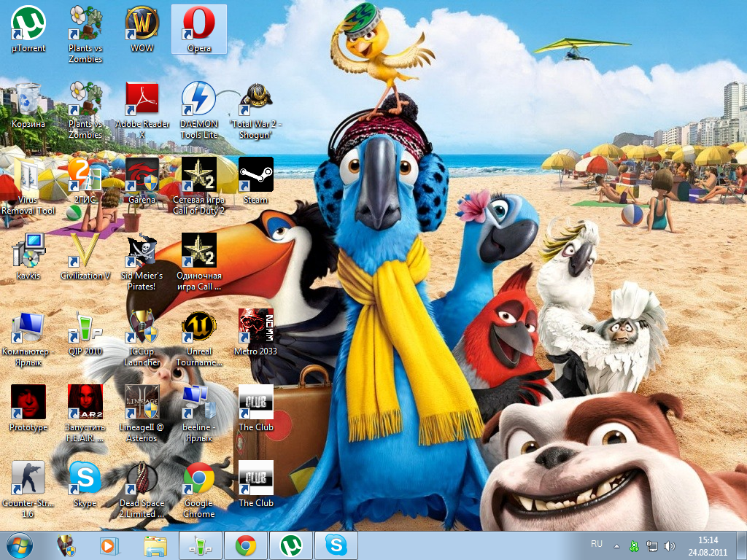Select the 'Total War 2 - Shogun' shortcut
Screen dimensions: 747x560
(x=256, y=112)
